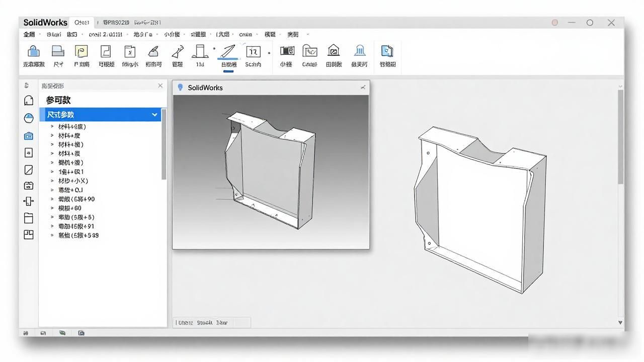Open the chevron at menu bar end
This screenshot has height=362, width=644.
pyautogui.click(x=308, y=34)
